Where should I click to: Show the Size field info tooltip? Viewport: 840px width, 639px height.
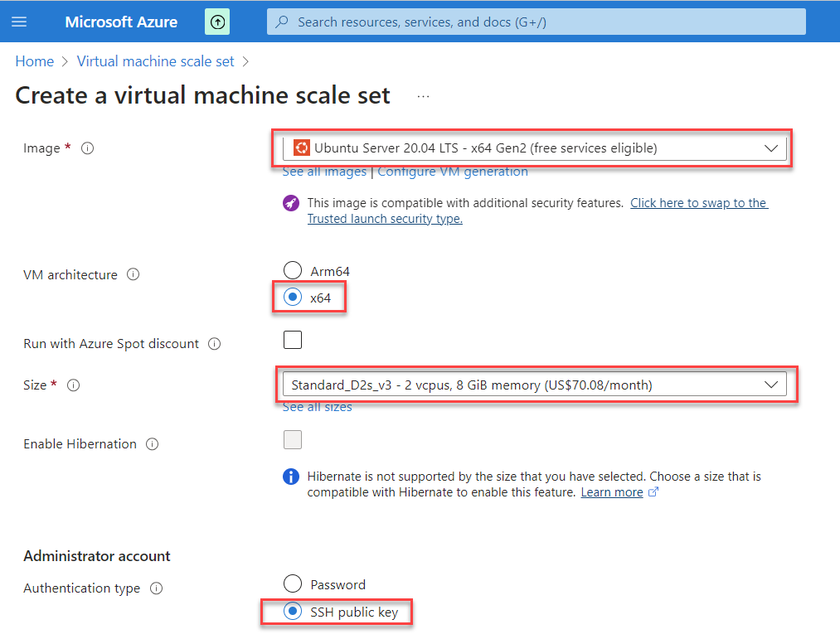point(73,385)
